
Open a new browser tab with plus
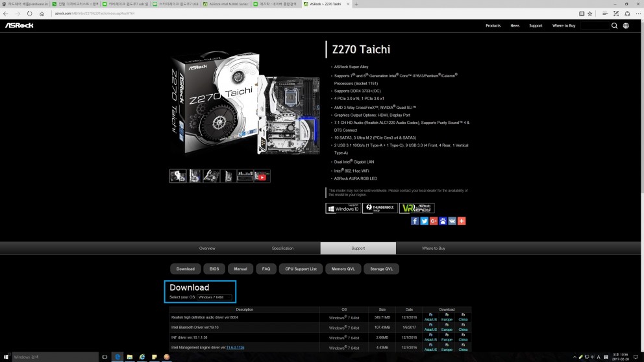pyautogui.click(x=356, y=4)
